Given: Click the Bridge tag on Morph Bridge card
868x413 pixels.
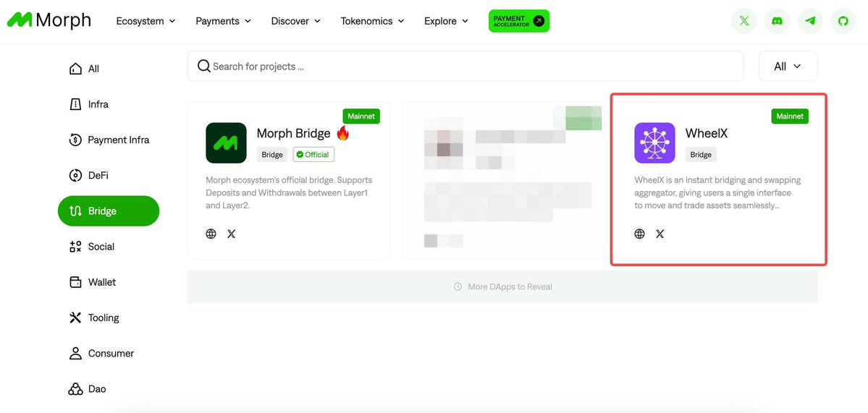Looking at the screenshot, I should [272, 155].
